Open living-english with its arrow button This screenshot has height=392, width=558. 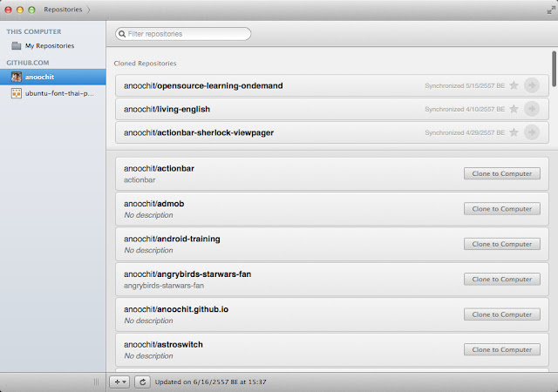coord(532,109)
